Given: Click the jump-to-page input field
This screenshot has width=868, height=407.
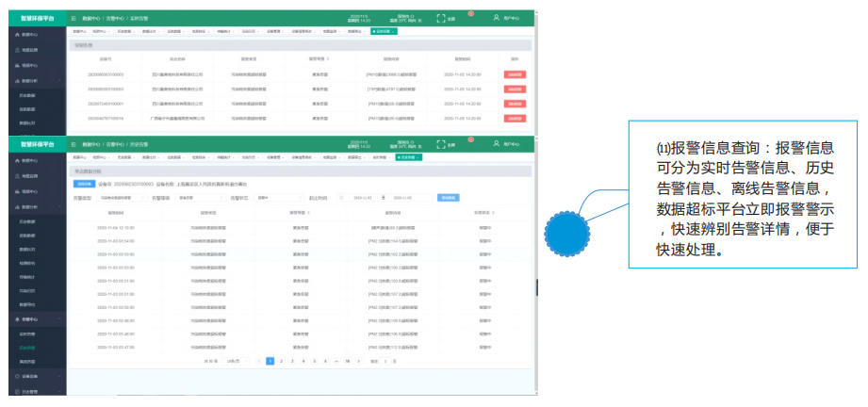Looking at the screenshot, I should coord(386,361).
